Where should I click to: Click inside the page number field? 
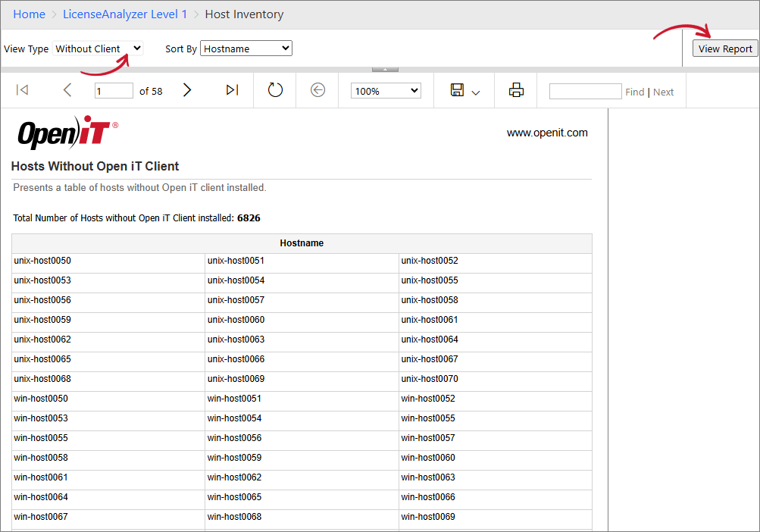click(113, 89)
